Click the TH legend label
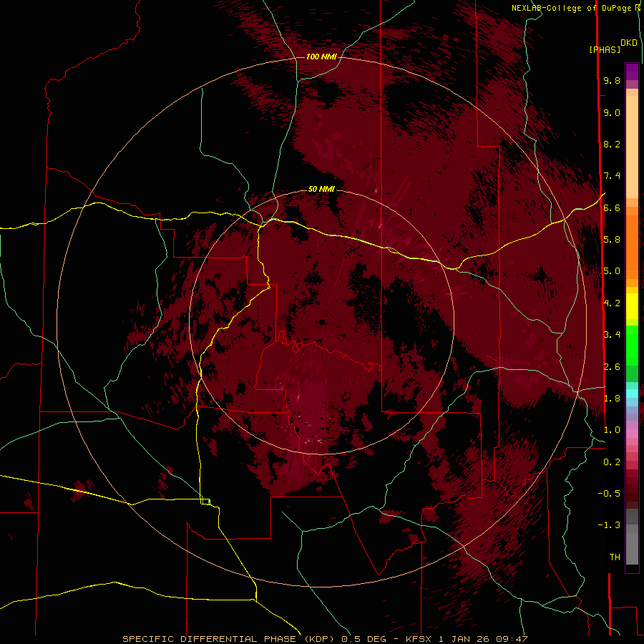The width and height of the screenshot is (644, 644). coord(615,557)
